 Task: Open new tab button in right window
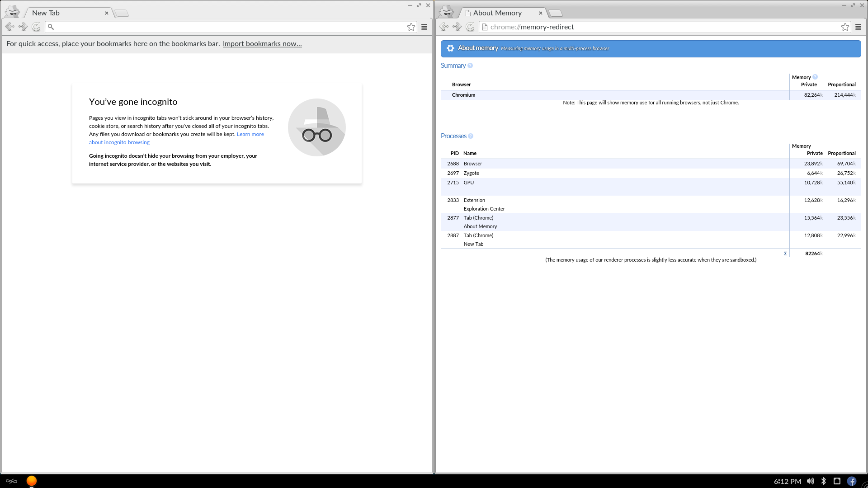[x=555, y=14]
